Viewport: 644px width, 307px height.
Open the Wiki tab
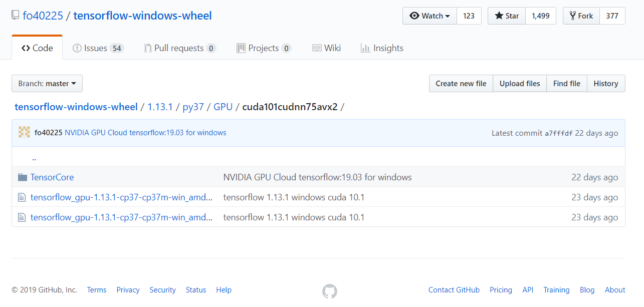point(326,48)
